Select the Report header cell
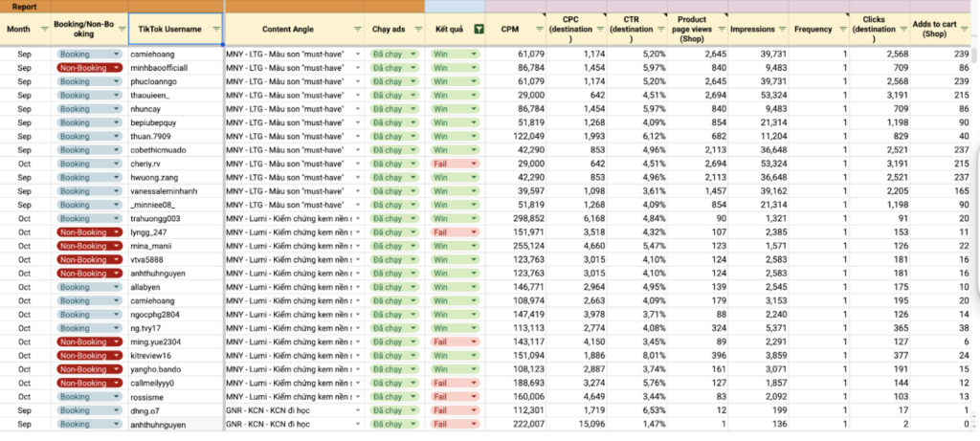Viewport: 980px width, 441px height. (25, 6)
